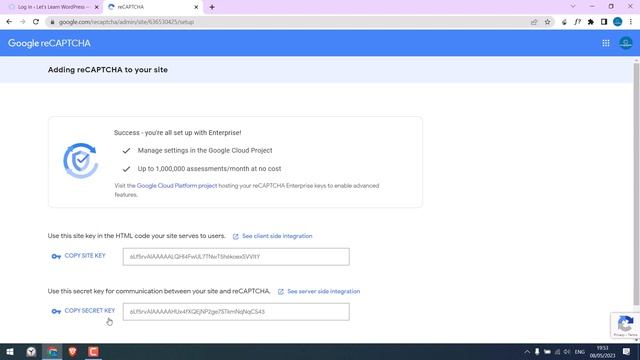Open Chrome three-dot menu

[x=631, y=22]
